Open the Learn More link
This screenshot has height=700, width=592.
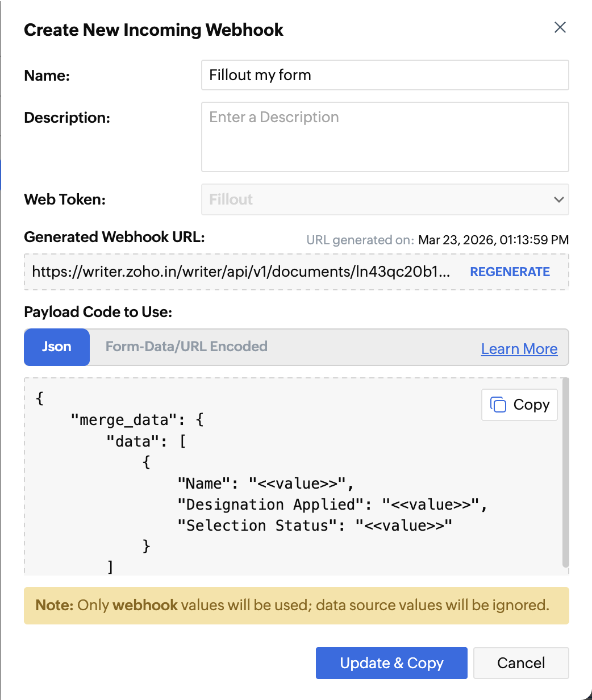519,349
